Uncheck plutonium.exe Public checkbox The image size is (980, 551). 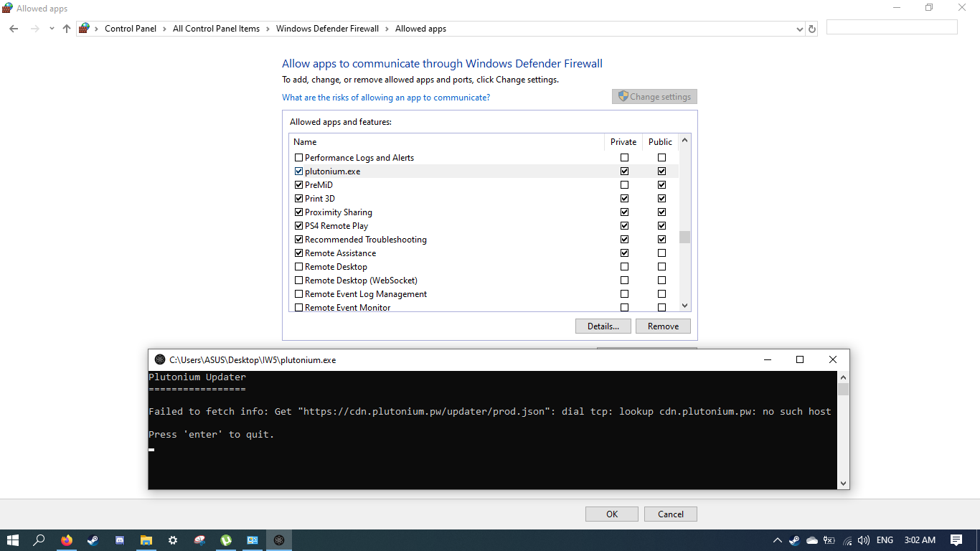[x=661, y=171]
